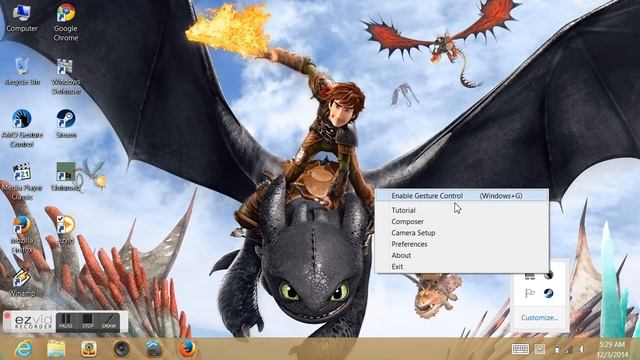Viewport: 640px width, 360px height.
Task: Click the volume speaker tray icon
Action: click(581, 349)
